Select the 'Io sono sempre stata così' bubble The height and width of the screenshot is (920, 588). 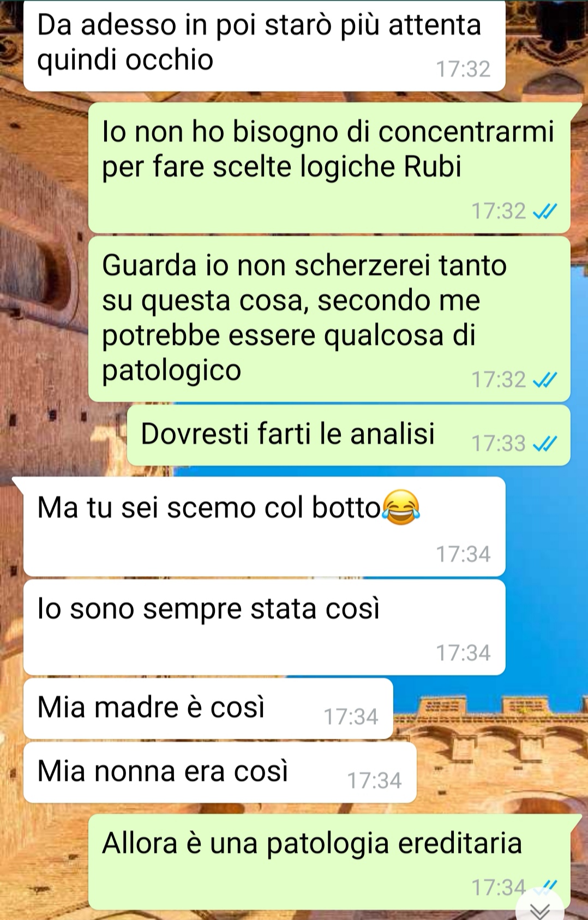coord(265,628)
